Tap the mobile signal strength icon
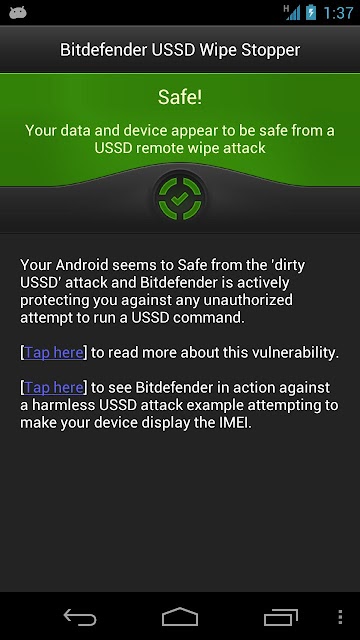 click(292, 13)
